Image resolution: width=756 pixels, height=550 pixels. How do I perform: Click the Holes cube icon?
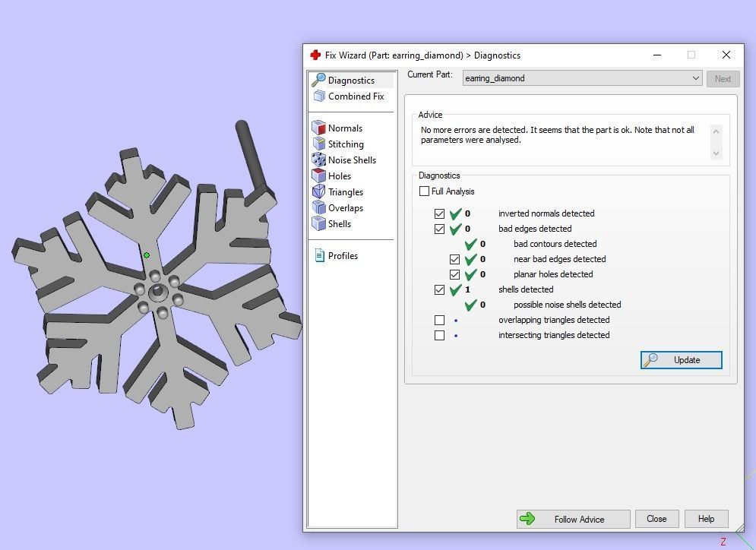coord(318,175)
